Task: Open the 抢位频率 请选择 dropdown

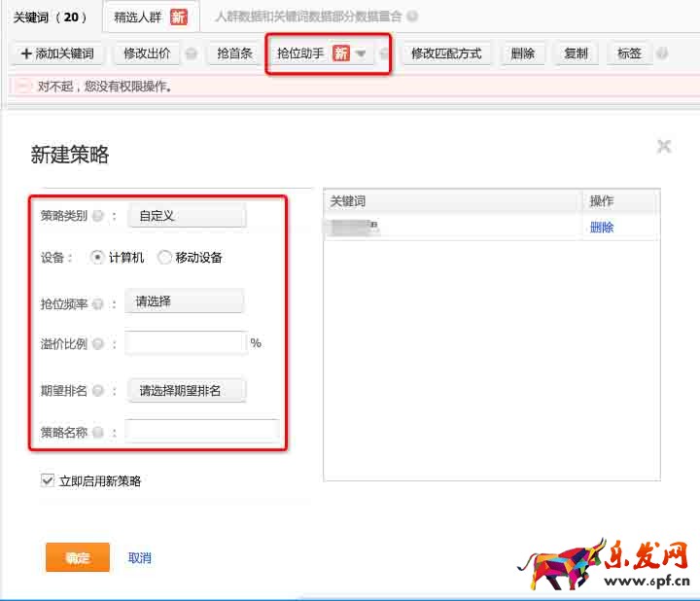Action: (185, 302)
